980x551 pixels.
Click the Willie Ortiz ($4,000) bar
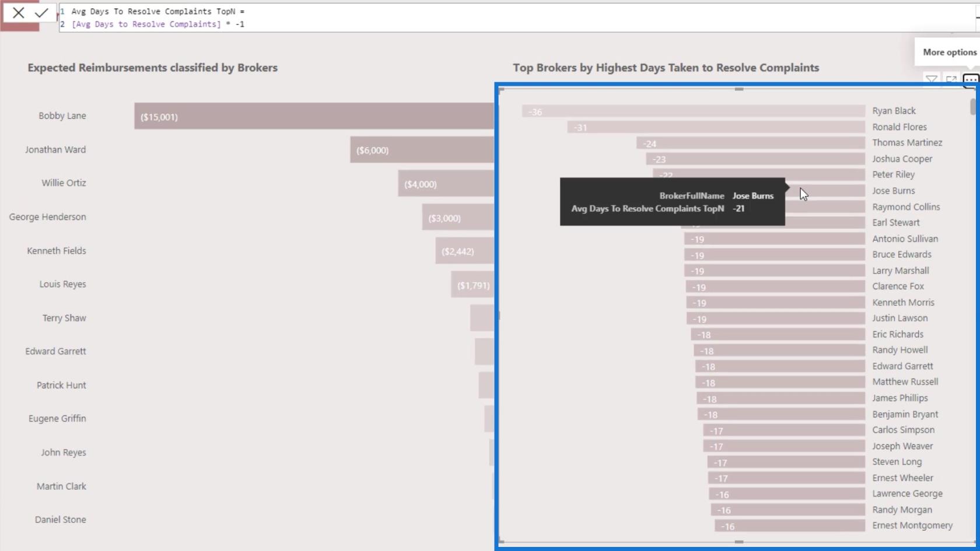point(446,184)
